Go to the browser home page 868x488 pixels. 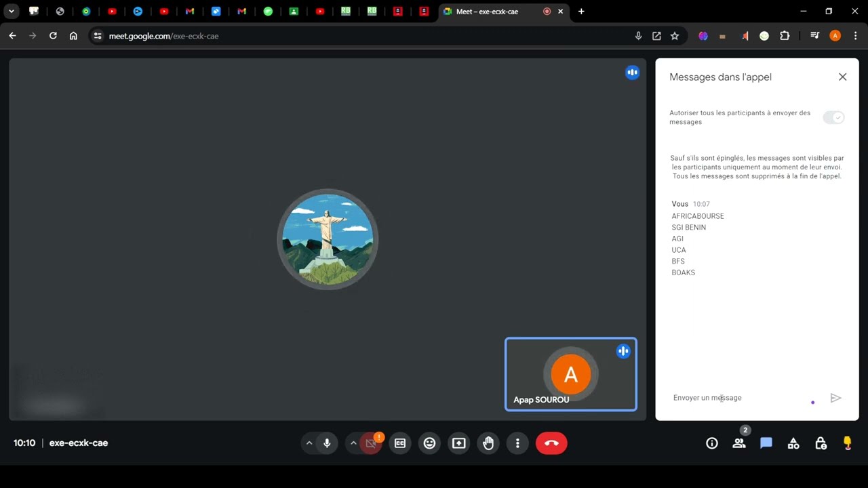tap(73, 36)
